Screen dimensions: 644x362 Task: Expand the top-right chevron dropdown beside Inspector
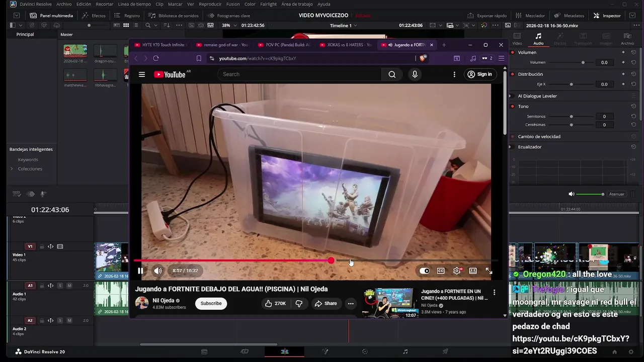(x=632, y=16)
